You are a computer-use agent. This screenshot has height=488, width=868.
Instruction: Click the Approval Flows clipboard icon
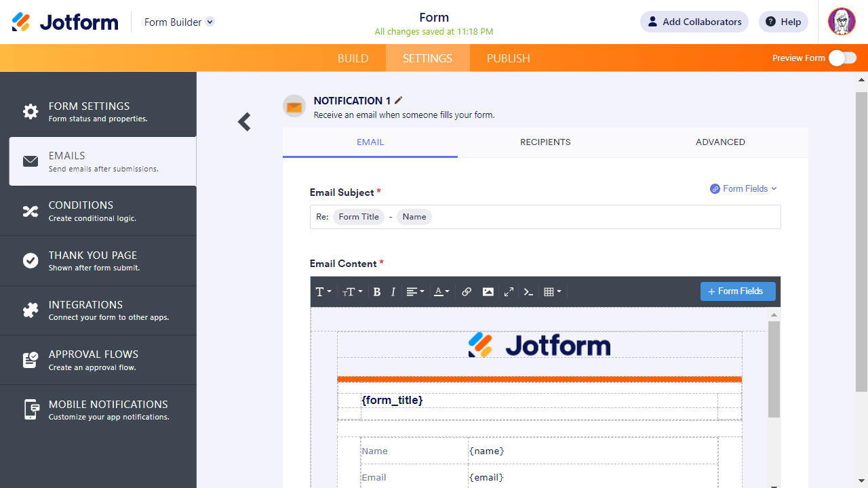tap(31, 360)
